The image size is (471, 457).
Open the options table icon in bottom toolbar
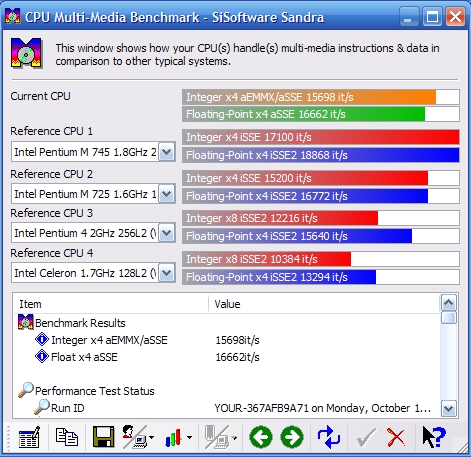click(x=29, y=437)
